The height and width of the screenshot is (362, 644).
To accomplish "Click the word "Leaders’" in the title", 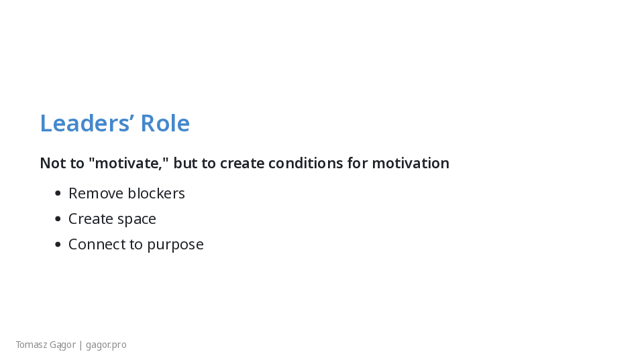I will pyautogui.click(x=87, y=123).
